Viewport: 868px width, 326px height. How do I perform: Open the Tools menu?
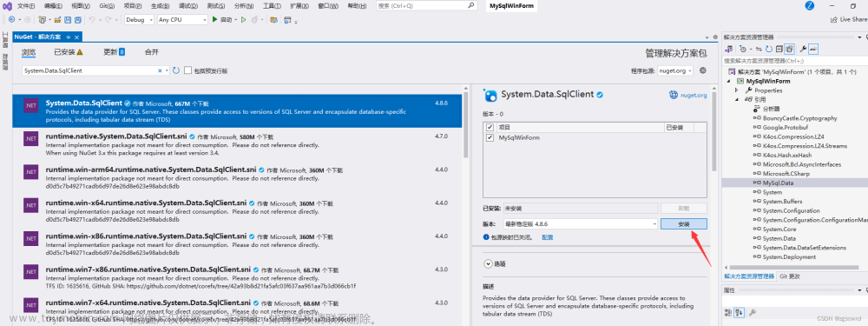(271, 5)
